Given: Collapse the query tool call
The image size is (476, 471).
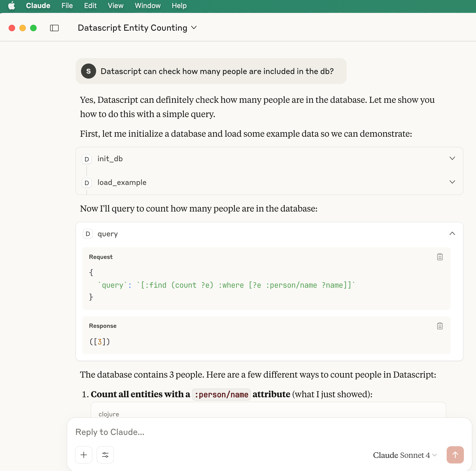Looking at the screenshot, I should click(x=452, y=234).
